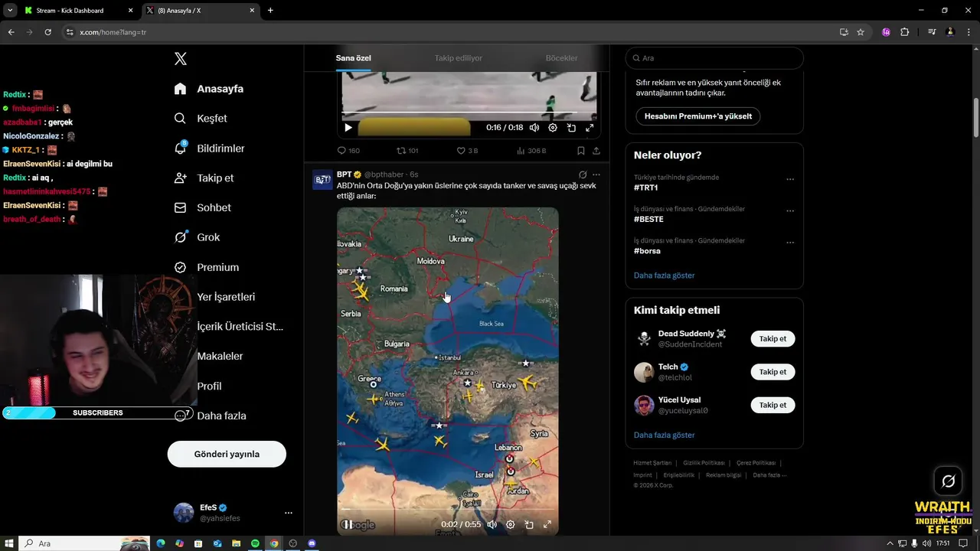
Task: Open BPT post more options
Action: coord(596,174)
